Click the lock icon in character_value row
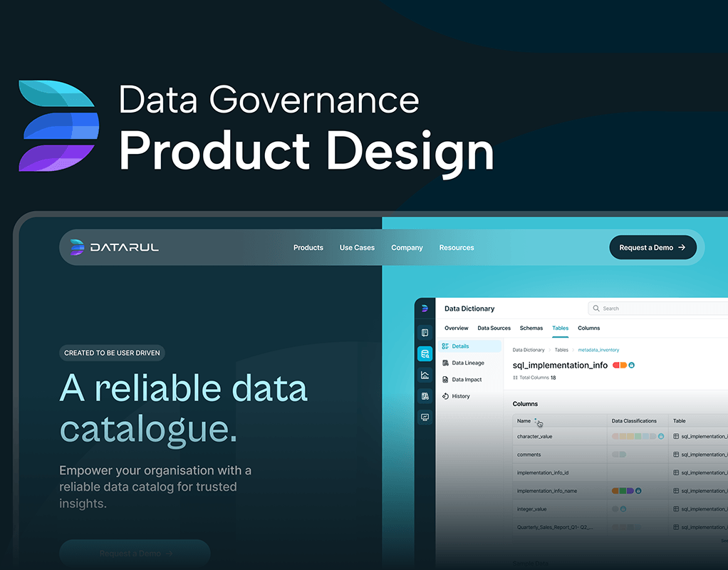728x570 pixels. tap(661, 436)
